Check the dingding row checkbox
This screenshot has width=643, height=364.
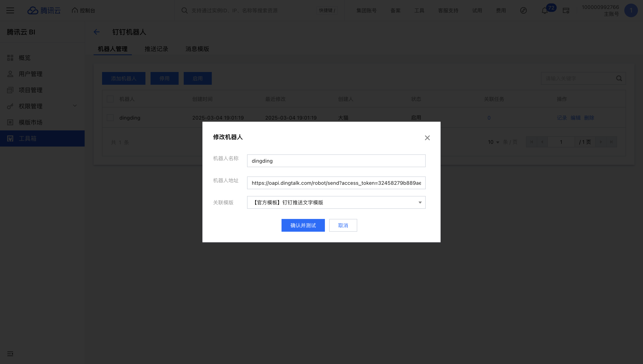[110, 118]
